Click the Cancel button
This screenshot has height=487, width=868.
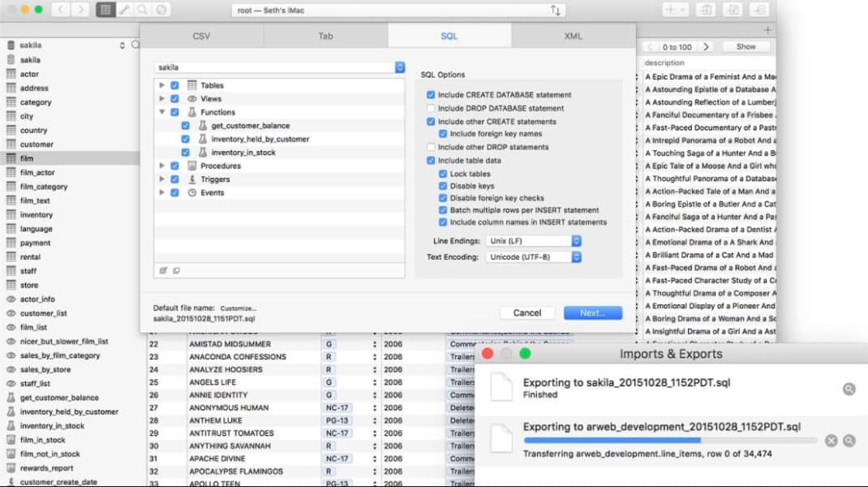526,312
